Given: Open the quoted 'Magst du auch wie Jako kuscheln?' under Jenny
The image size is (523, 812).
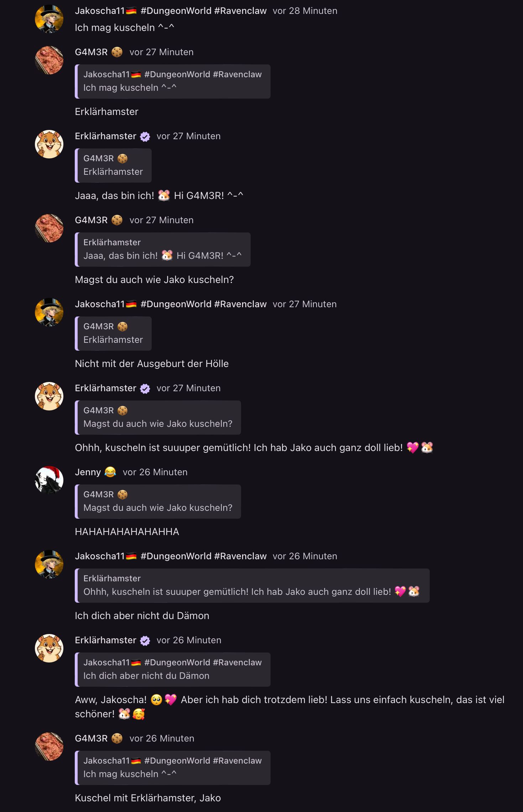Looking at the screenshot, I should tap(158, 502).
